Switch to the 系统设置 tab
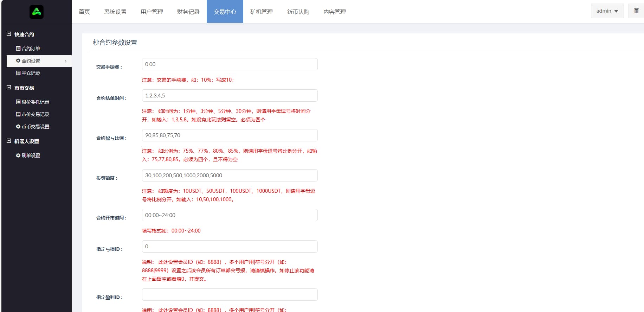644x312 pixels. click(115, 12)
